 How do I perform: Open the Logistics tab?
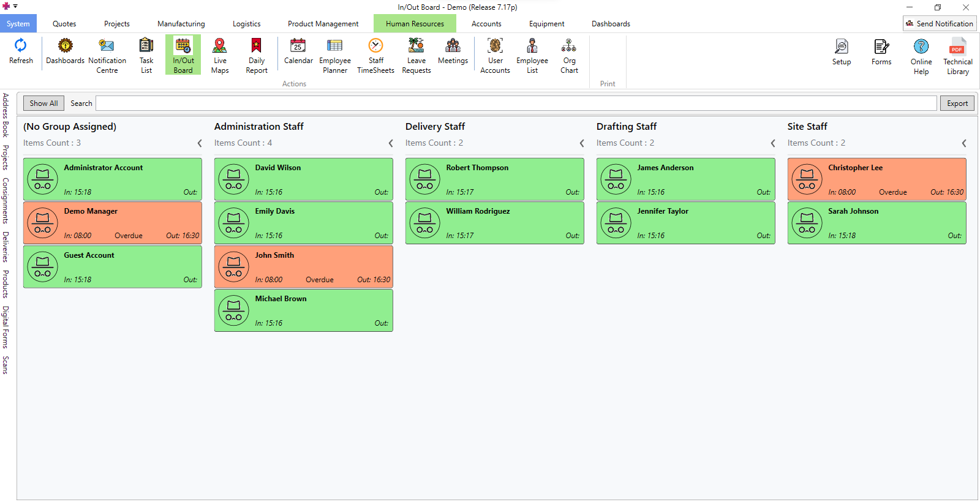tap(247, 24)
